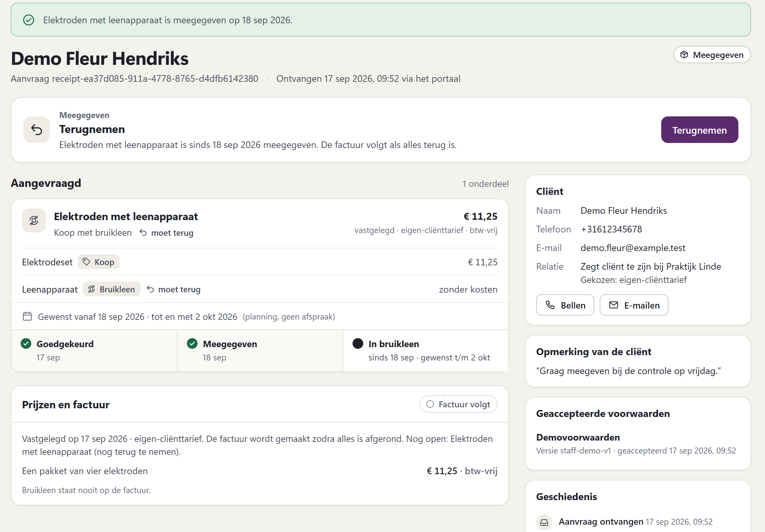
Task: Click the inbox icon next to 'Aanvraag ontvangen'
Action: point(544,522)
